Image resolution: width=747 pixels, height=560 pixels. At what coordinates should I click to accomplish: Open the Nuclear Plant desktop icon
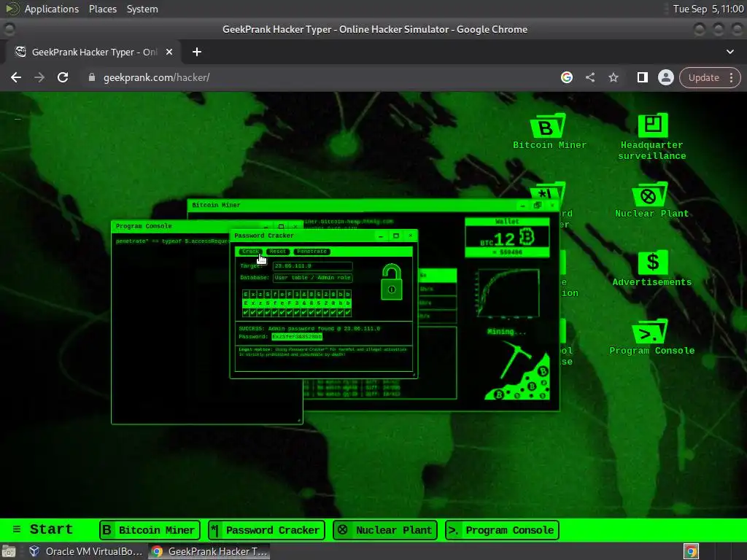pyautogui.click(x=651, y=200)
